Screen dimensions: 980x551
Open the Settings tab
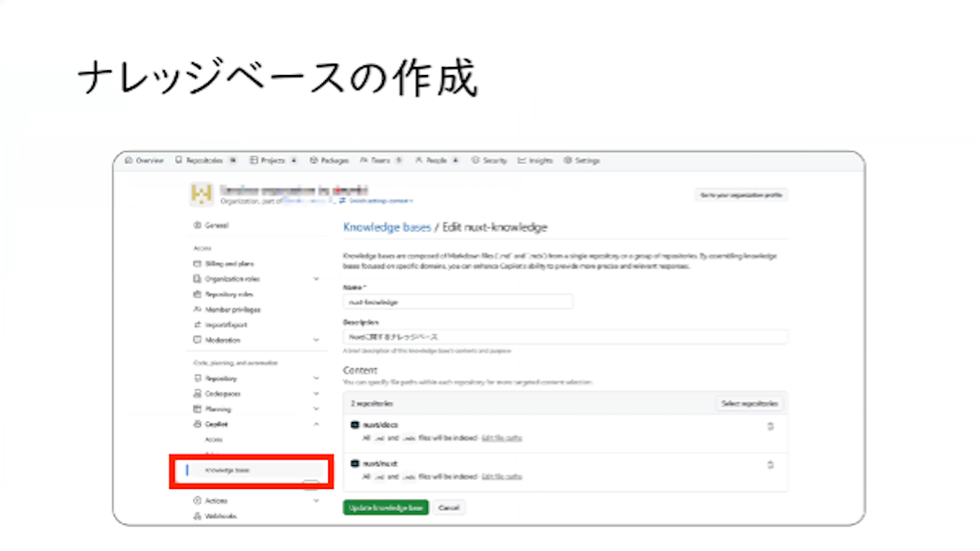581,161
